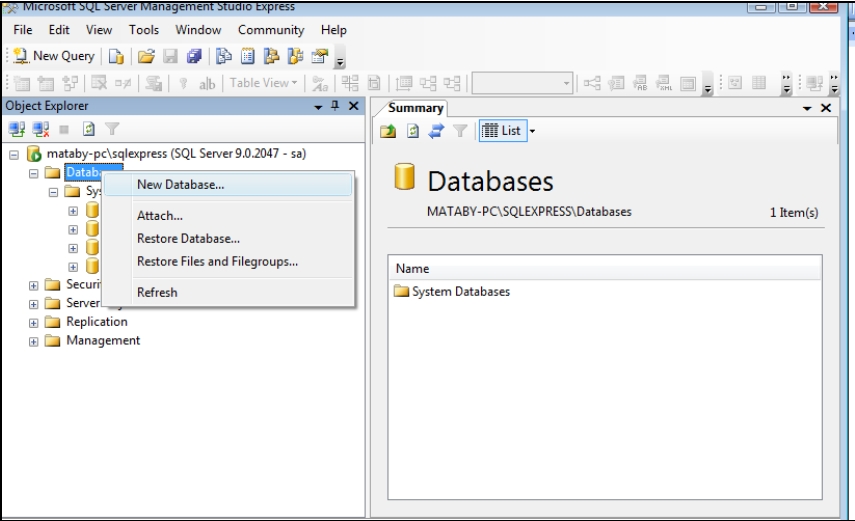Viewport: 855px width, 521px height.
Task: Click the Name column header
Action: click(x=605, y=268)
